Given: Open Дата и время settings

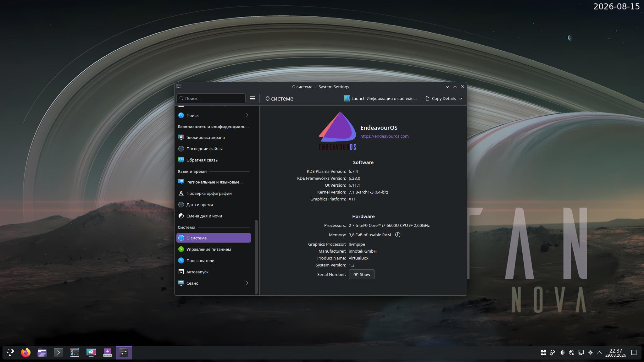Looking at the screenshot, I should click(214, 205).
